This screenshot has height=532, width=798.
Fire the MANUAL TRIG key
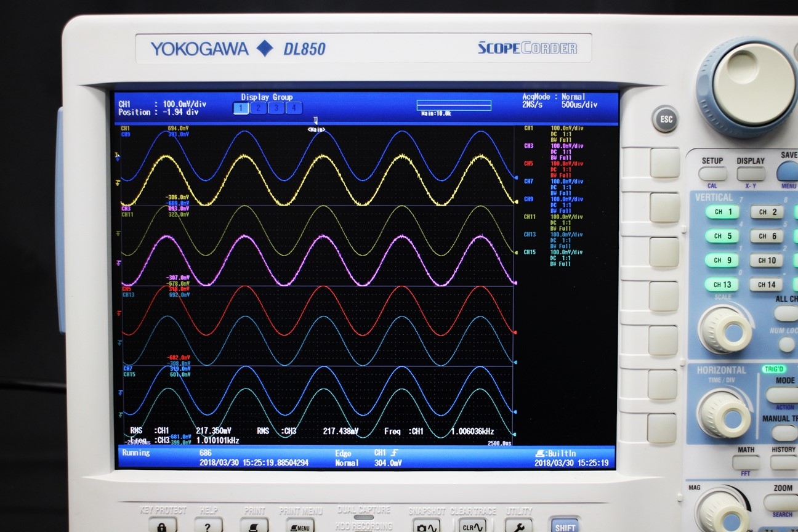pyautogui.click(x=783, y=432)
